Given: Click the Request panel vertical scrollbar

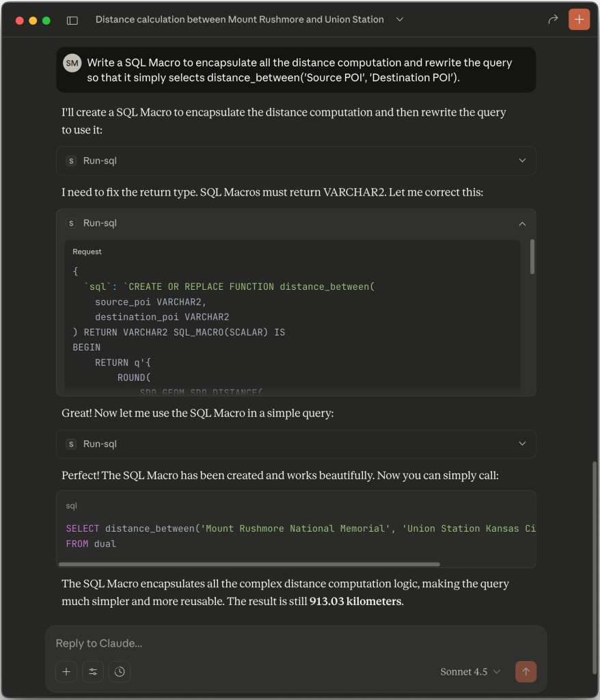Looking at the screenshot, I should (x=532, y=258).
